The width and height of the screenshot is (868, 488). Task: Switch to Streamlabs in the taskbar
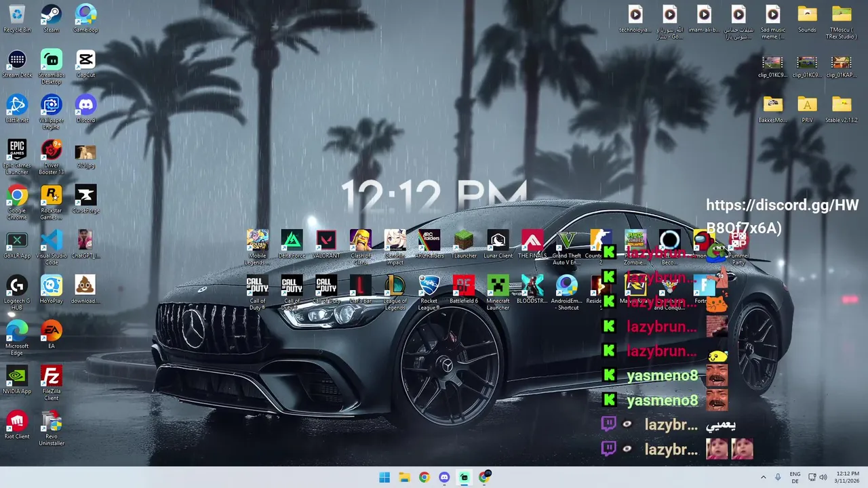pyautogui.click(x=464, y=477)
